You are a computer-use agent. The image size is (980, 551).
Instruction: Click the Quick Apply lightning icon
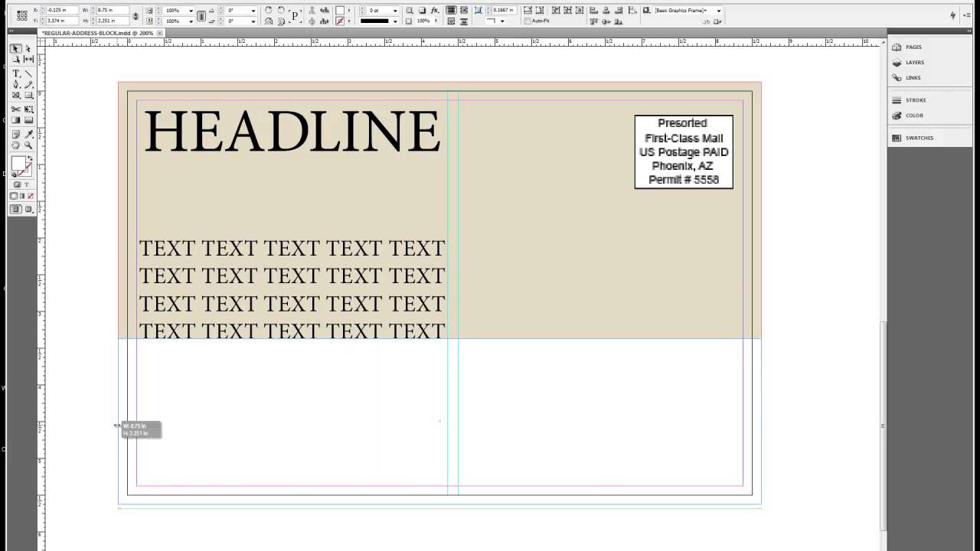pos(953,15)
